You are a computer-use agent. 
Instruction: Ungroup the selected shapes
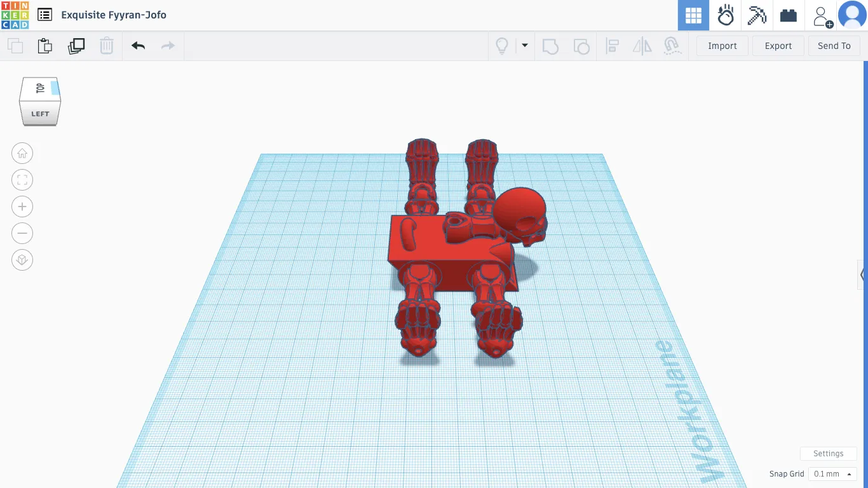coord(581,46)
